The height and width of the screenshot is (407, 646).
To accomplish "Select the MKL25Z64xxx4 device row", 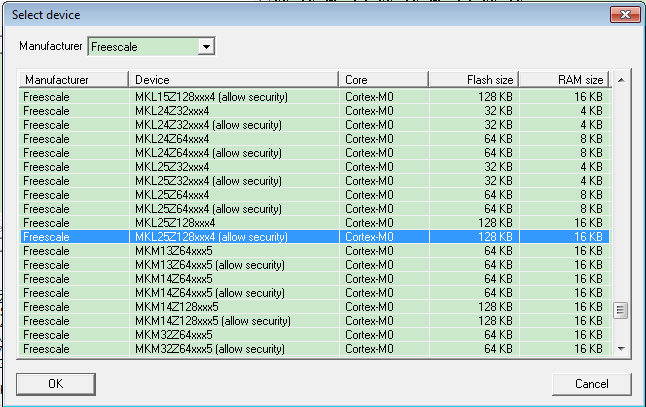I will click(x=315, y=195).
